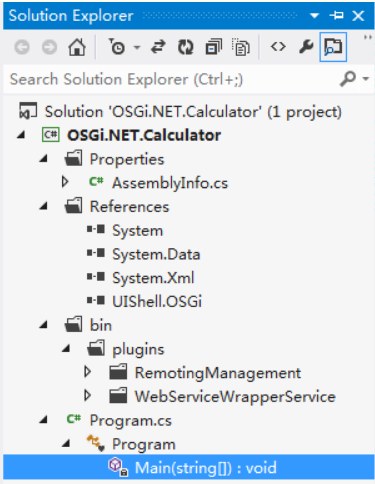Click the C# file icon of AssemblyInfo.cs

tap(96, 182)
